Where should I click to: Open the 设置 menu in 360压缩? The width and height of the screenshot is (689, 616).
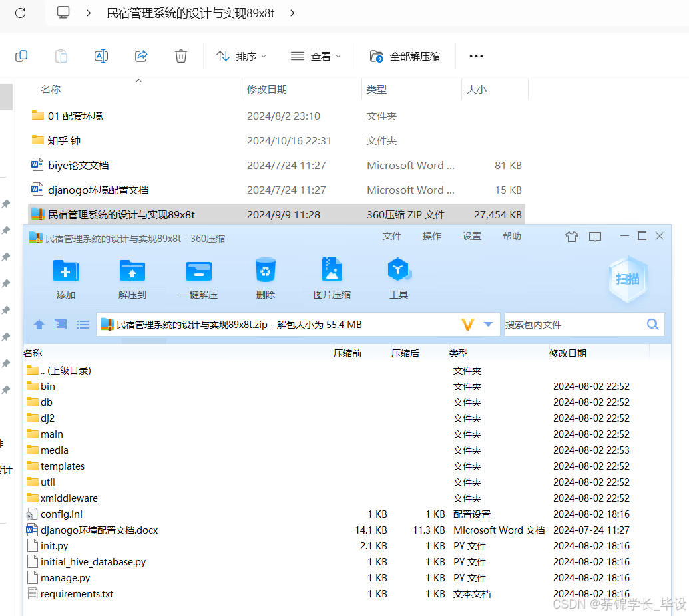click(x=472, y=235)
